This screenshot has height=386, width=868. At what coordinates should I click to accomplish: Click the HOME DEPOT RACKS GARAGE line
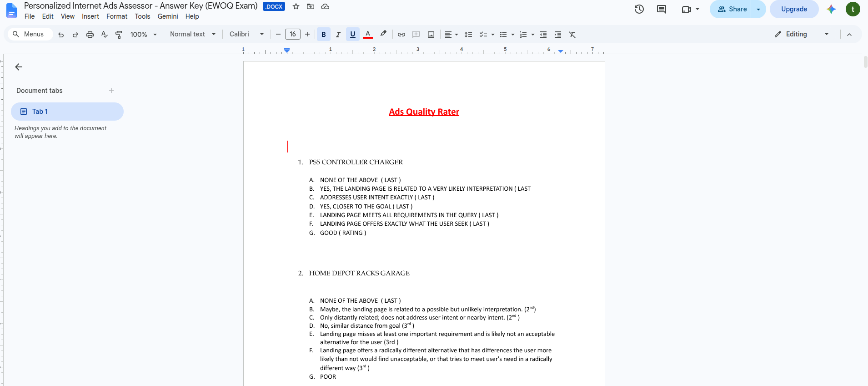pos(359,273)
